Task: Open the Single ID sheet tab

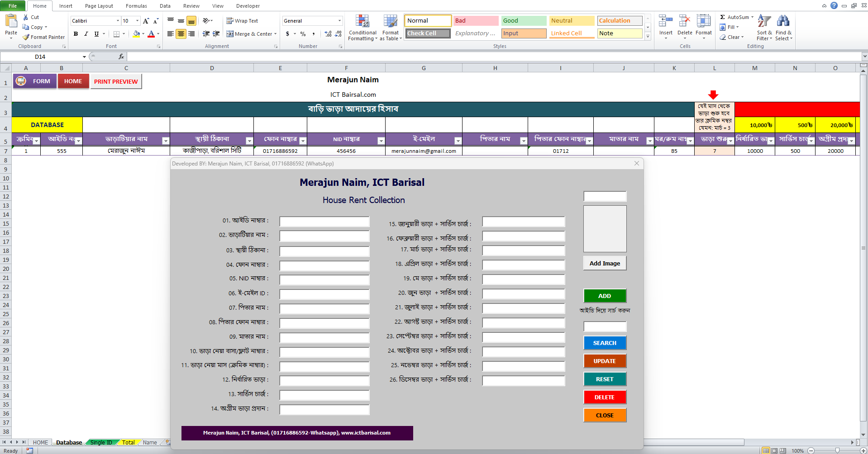Action: pyautogui.click(x=101, y=442)
